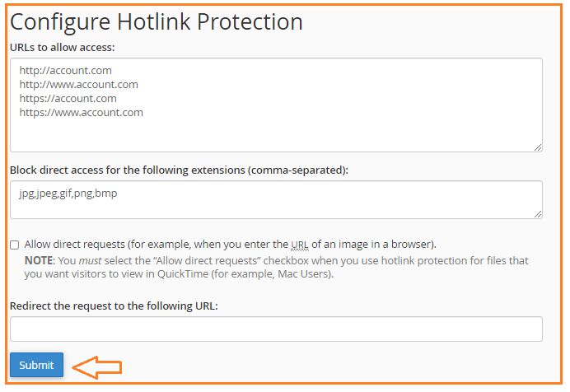Place cursor on the https://www.account.com line
This screenshot has width=570, height=392.
(x=81, y=112)
